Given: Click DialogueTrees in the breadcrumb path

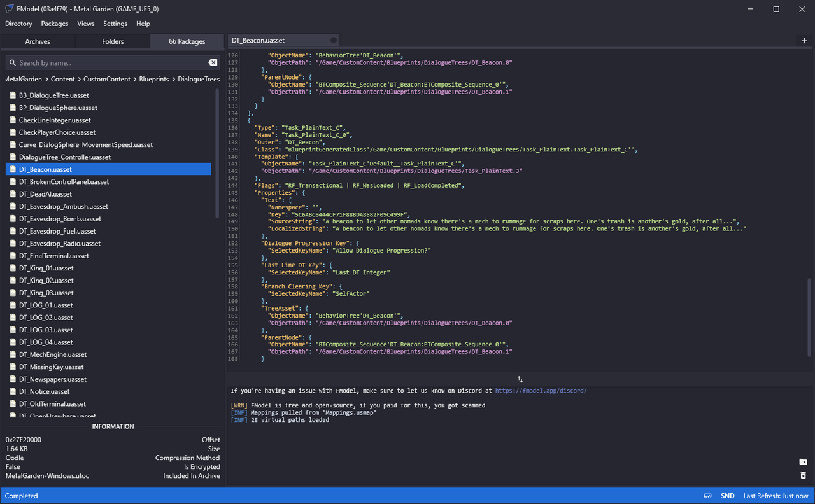Looking at the screenshot, I should point(199,80).
